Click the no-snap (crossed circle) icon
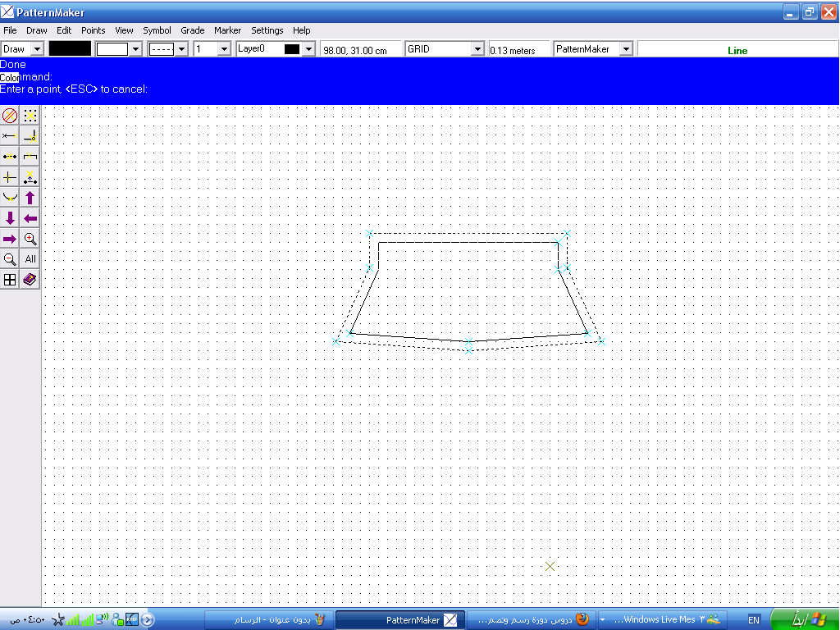840x630 pixels. tap(10, 116)
